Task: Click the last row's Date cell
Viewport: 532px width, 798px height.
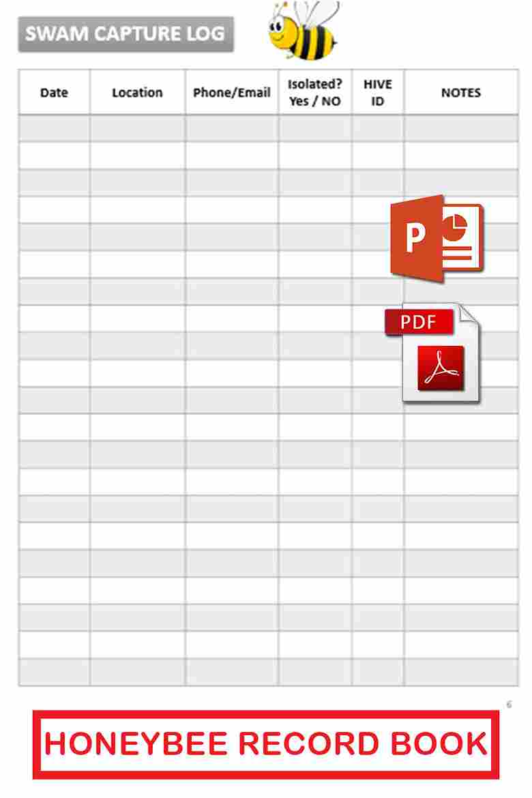Action: pos(54,672)
